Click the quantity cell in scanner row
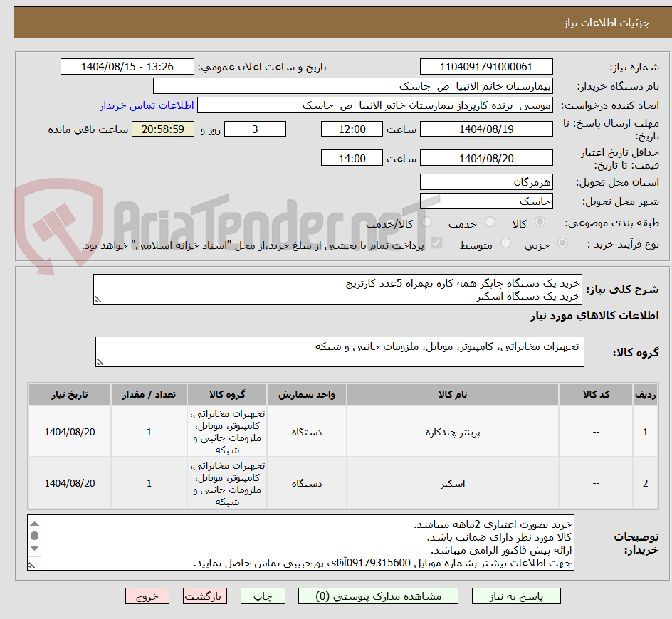This screenshot has width=672, height=619. click(149, 483)
